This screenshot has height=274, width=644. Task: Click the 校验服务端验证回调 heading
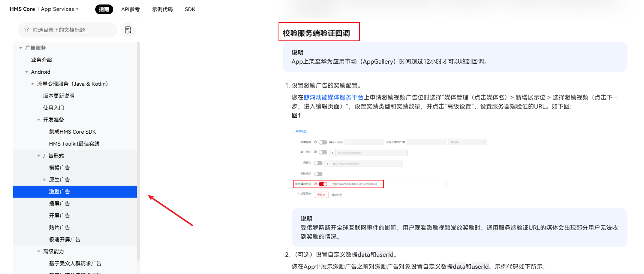click(x=316, y=33)
